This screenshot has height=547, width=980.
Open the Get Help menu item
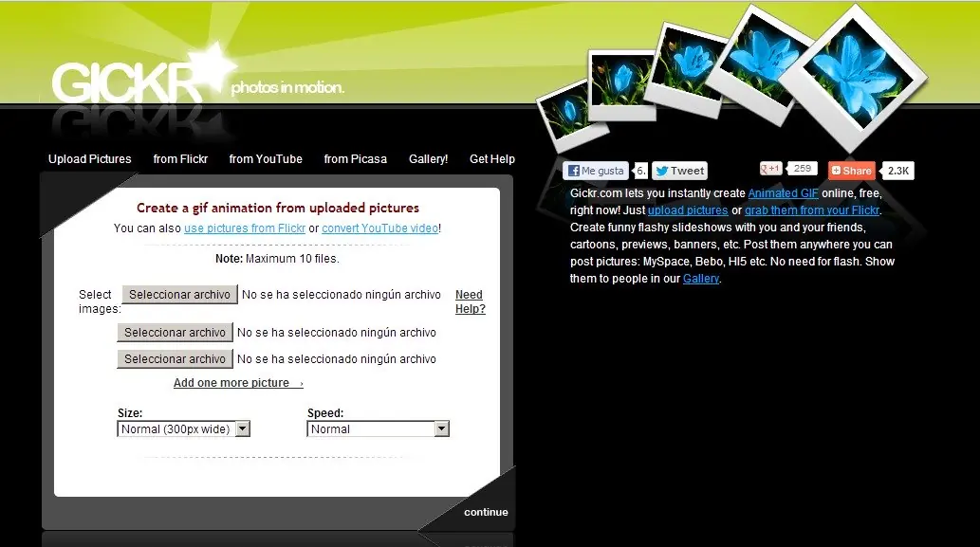click(x=492, y=159)
